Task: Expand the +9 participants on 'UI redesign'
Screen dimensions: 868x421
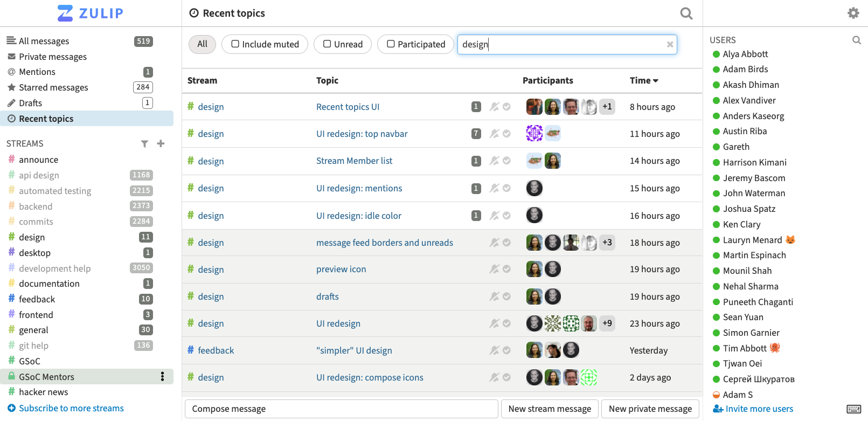Action: 607,323
